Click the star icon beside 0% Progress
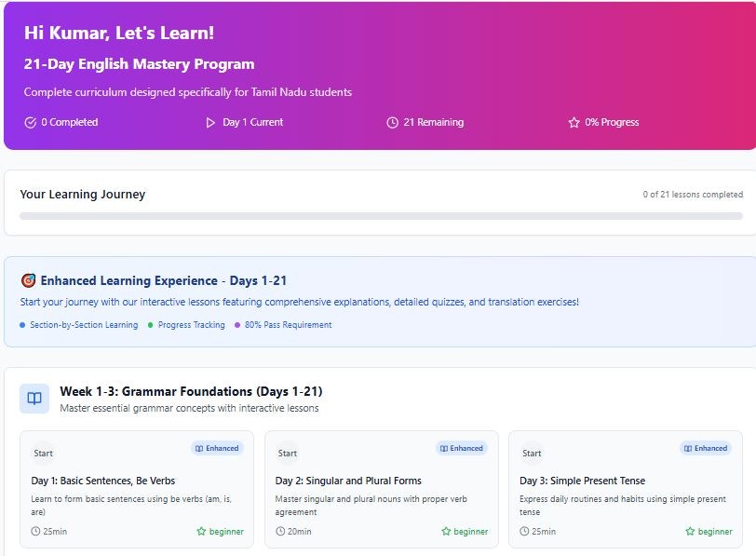Image resolution: width=756 pixels, height=556 pixels. [575, 122]
